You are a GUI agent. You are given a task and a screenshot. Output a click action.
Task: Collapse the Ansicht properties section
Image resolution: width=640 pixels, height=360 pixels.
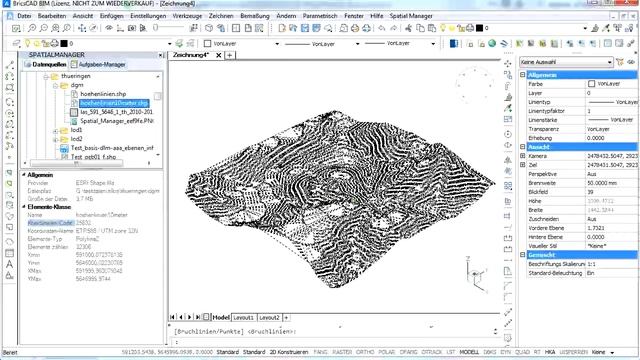pos(522,147)
